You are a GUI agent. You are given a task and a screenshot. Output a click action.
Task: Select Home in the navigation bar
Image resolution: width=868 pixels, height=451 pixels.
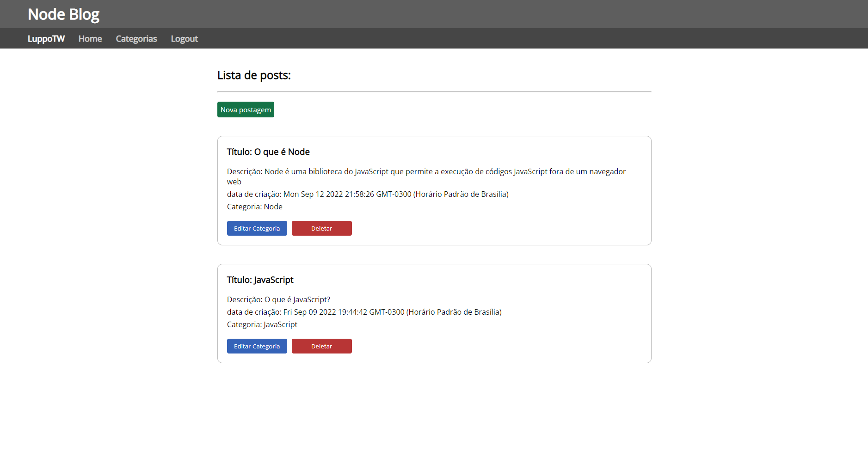pos(90,38)
